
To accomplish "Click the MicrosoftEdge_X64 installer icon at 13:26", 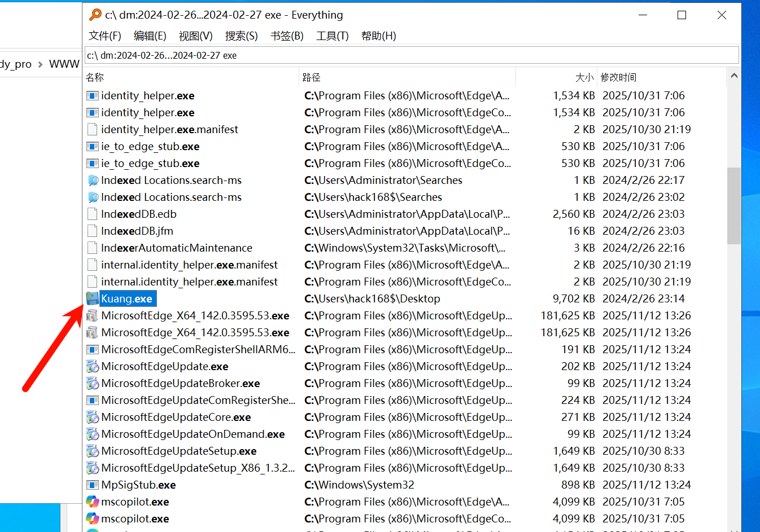I will pos(93,315).
